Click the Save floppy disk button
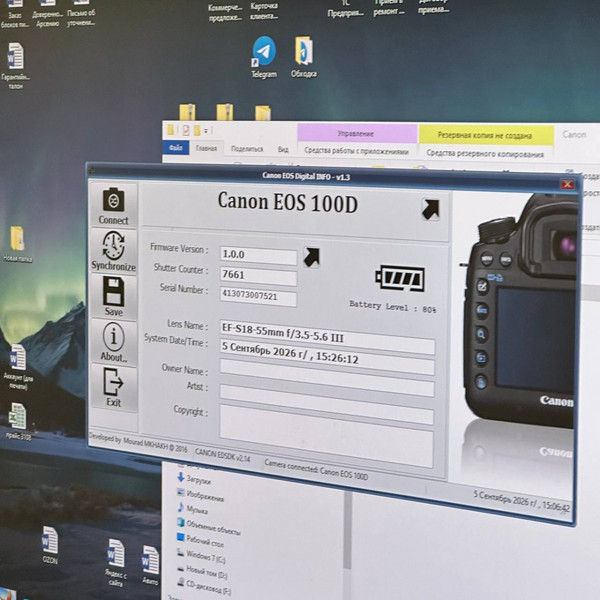 coord(114,297)
